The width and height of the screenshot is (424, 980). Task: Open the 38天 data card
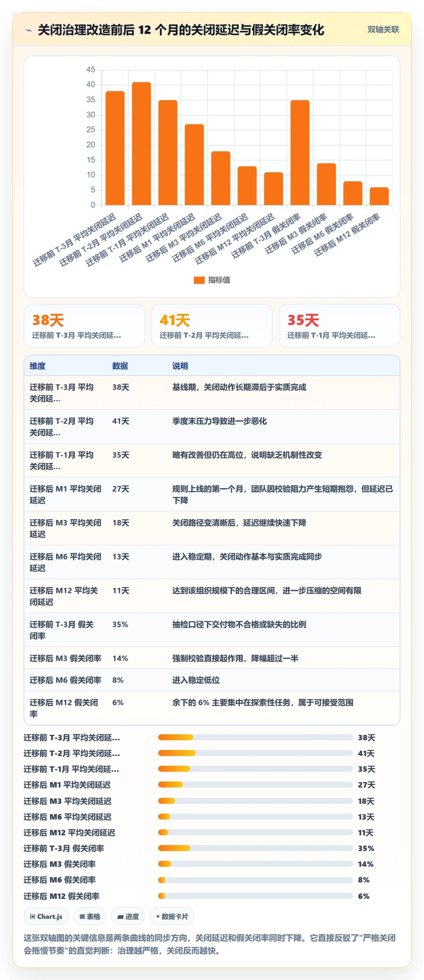85,326
